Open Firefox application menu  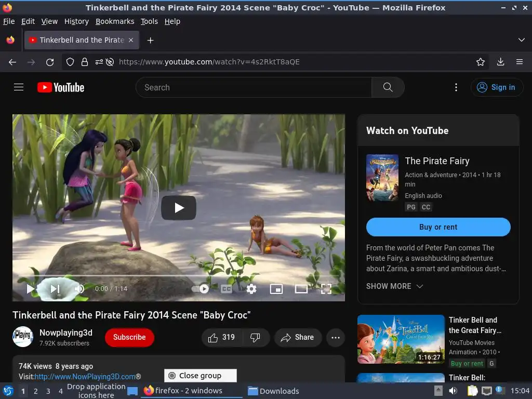pyautogui.click(x=520, y=62)
